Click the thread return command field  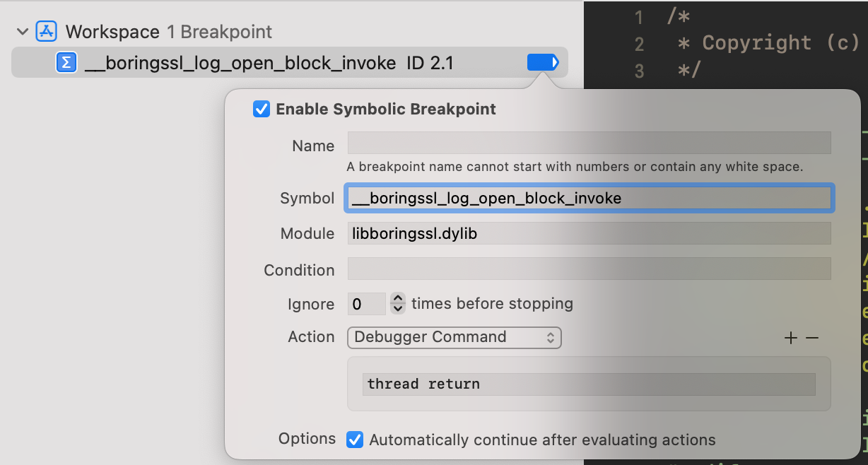588,384
